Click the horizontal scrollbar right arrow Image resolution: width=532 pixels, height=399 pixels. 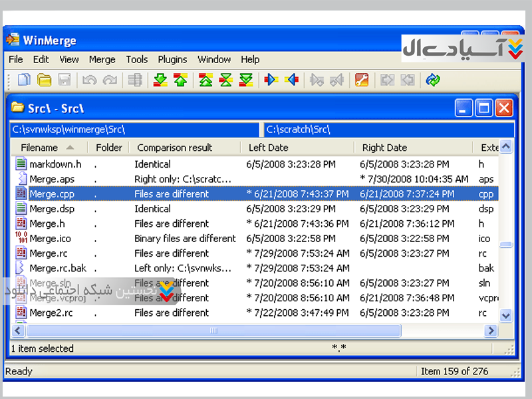pyautogui.click(x=491, y=331)
